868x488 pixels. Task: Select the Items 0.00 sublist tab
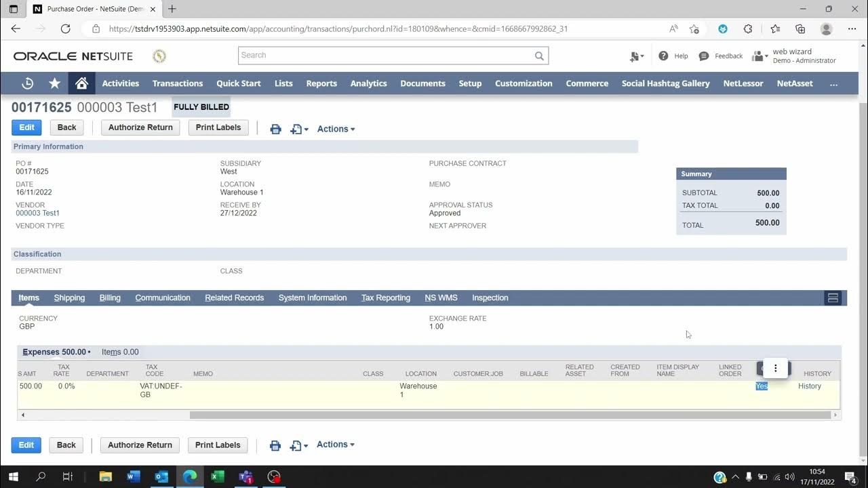point(120,352)
